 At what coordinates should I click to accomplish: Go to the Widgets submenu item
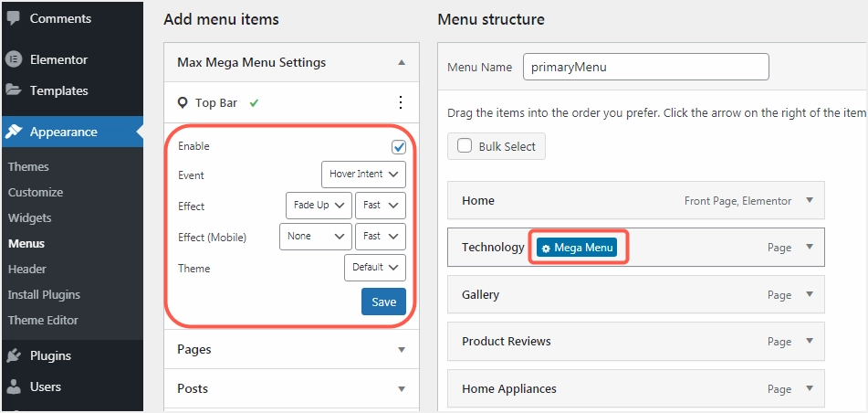point(30,217)
